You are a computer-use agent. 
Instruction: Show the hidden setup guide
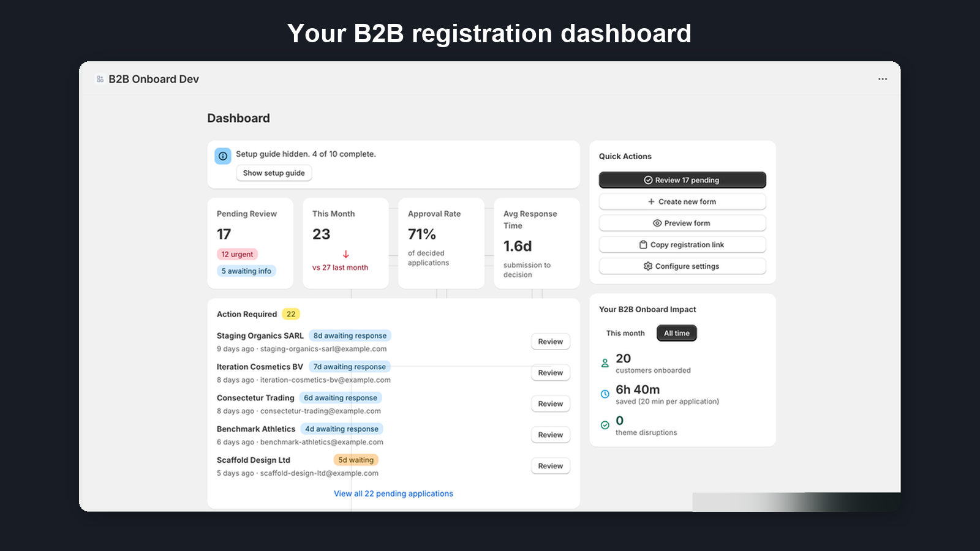274,173
